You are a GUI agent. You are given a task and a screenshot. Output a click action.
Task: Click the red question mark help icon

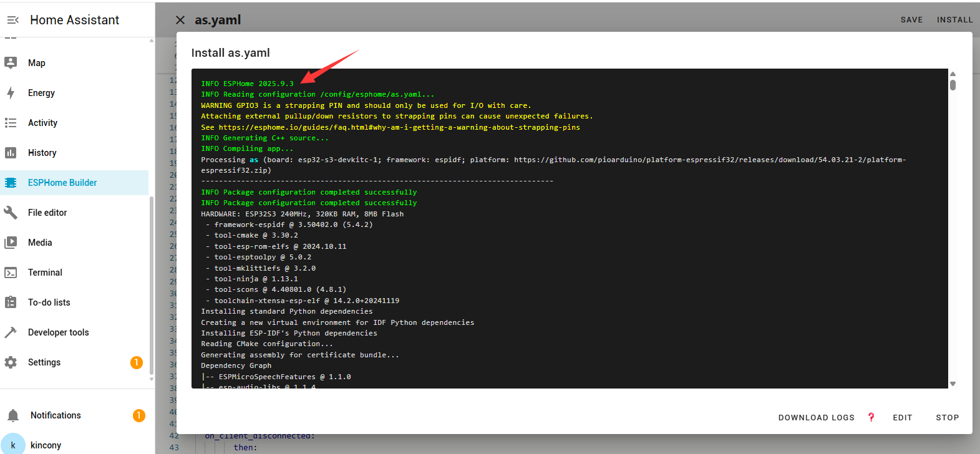(871, 417)
